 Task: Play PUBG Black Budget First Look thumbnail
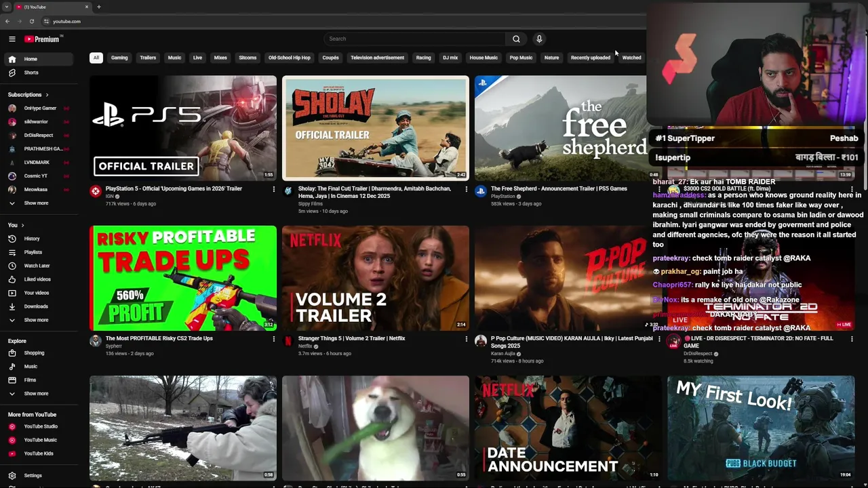pos(761,428)
